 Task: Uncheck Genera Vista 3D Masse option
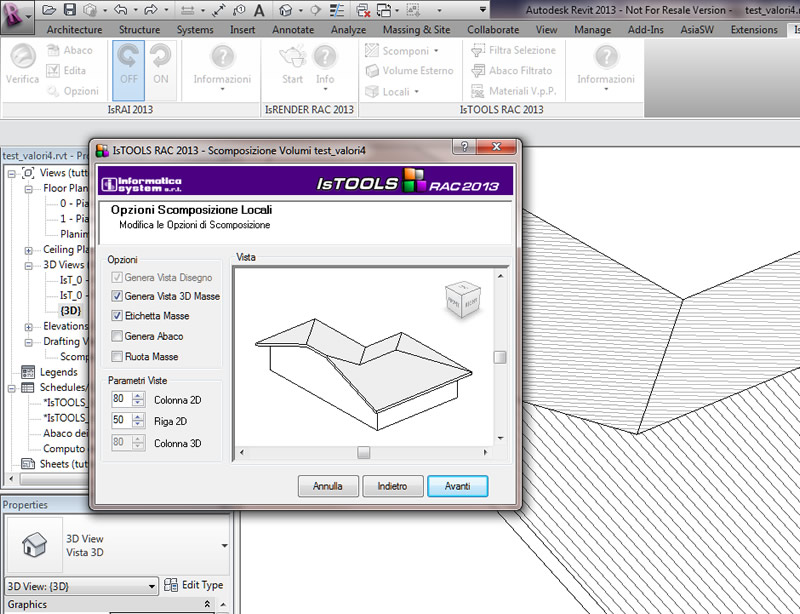(x=118, y=297)
